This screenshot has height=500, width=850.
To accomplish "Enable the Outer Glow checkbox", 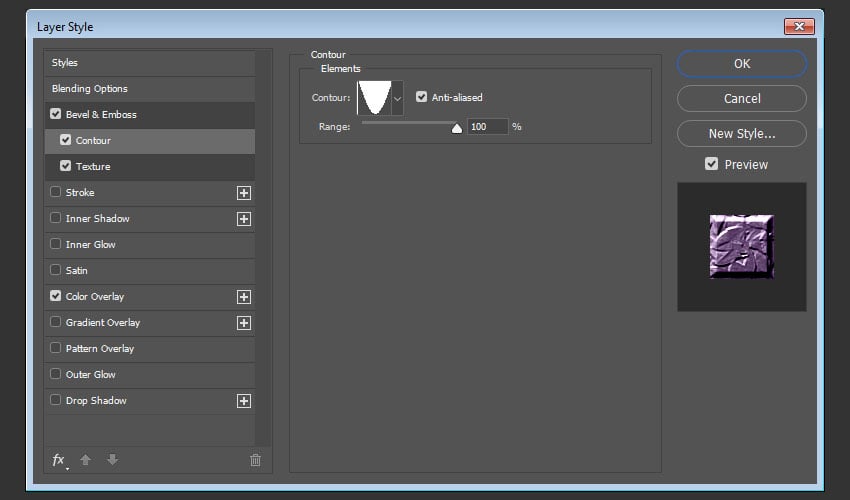I will tap(55, 374).
